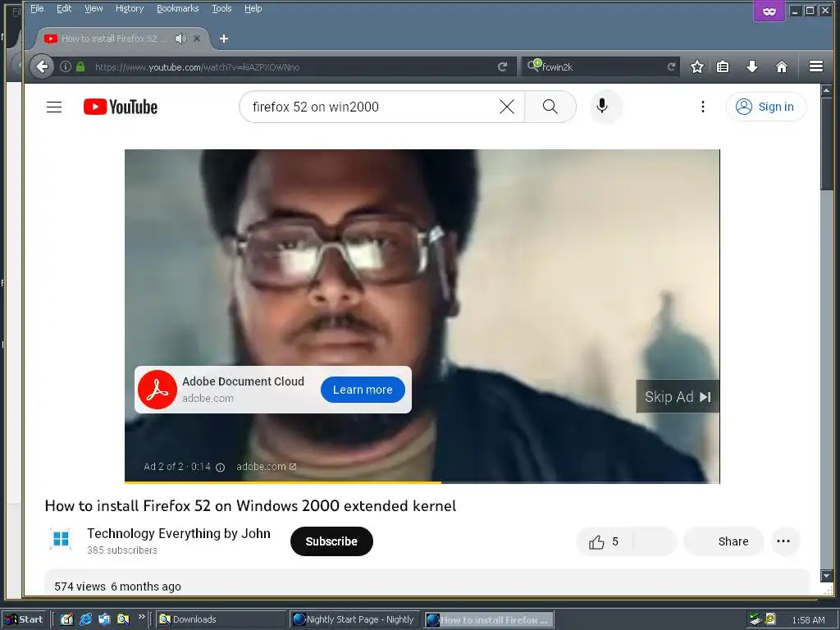Screen dimensions: 840x630
Task: Show bookmarks list icon in toolbar
Action: [723, 67]
